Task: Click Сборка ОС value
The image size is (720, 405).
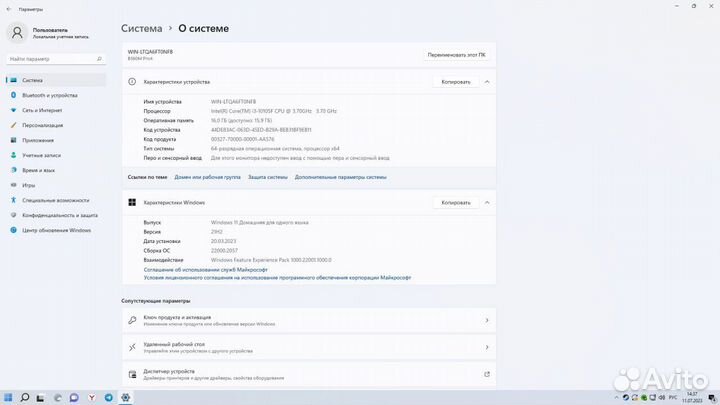Action: [x=224, y=250]
